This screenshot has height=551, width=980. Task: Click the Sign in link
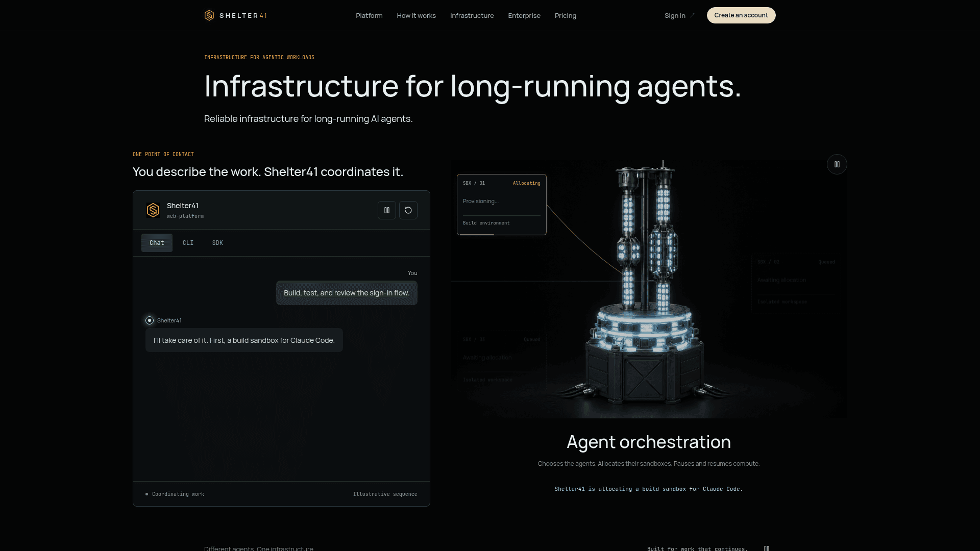(675, 15)
